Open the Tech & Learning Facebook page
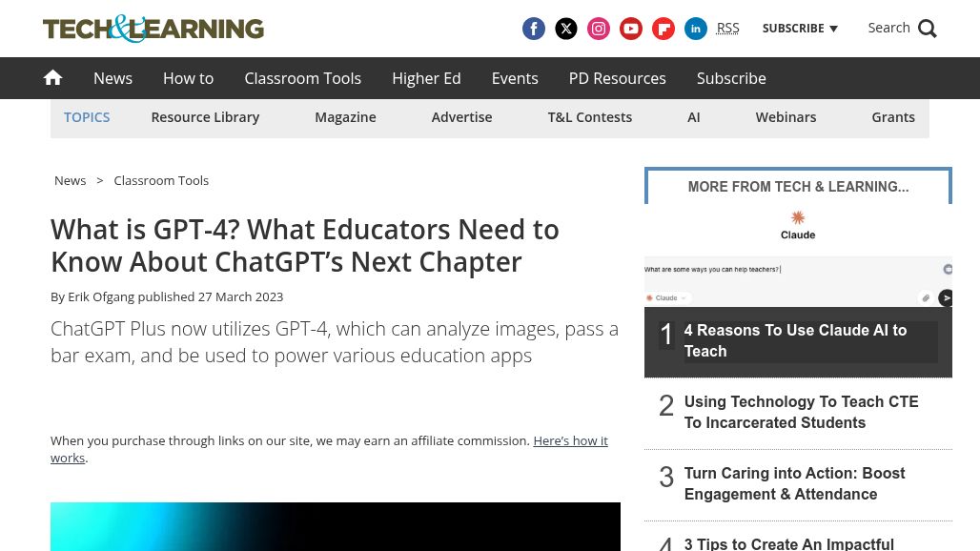 point(533,29)
